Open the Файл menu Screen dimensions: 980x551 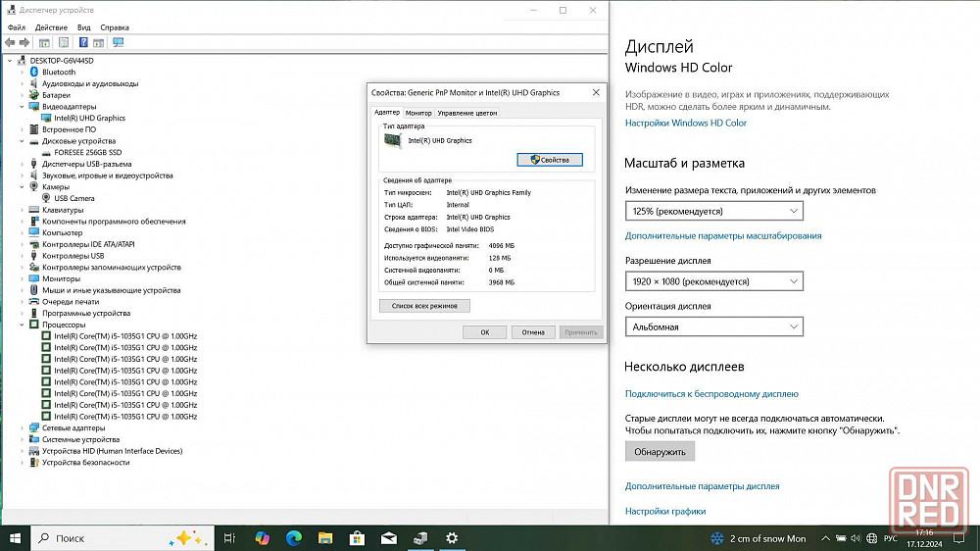pyautogui.click(x=17, y=27)
